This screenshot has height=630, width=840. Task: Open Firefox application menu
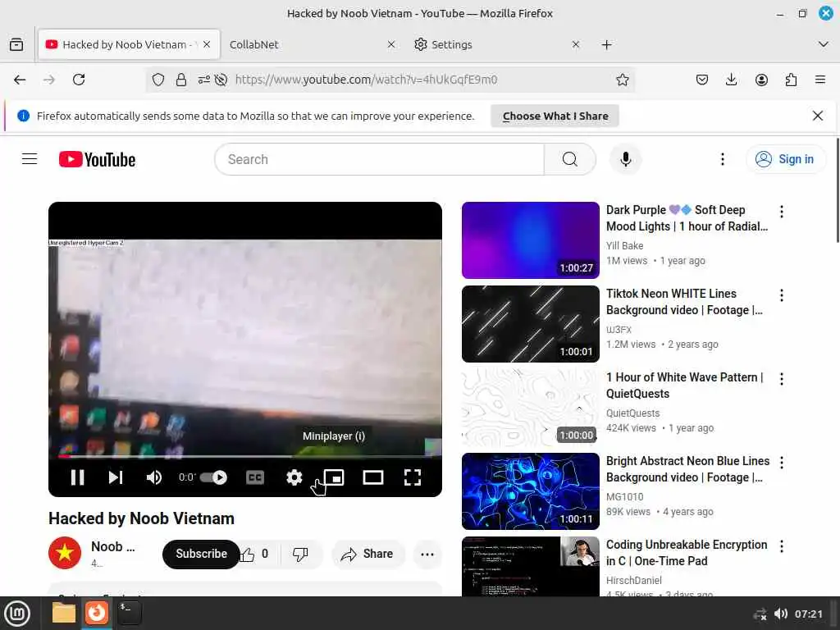[820, 80]
